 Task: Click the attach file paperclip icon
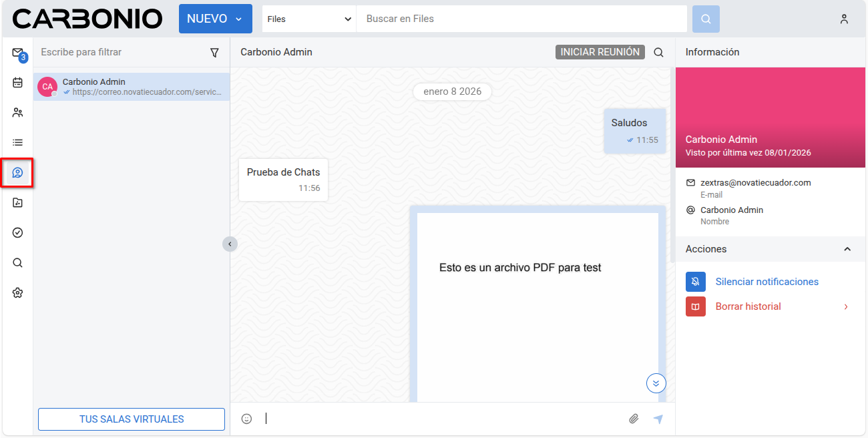pyautogui.click(x=634, y=419)
